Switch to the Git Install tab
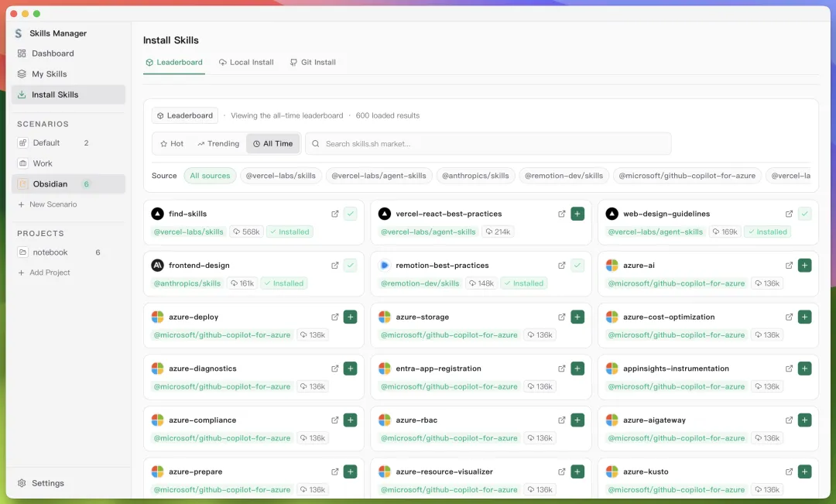The height and width of the screenshot is (504, 836). (313, 63)
